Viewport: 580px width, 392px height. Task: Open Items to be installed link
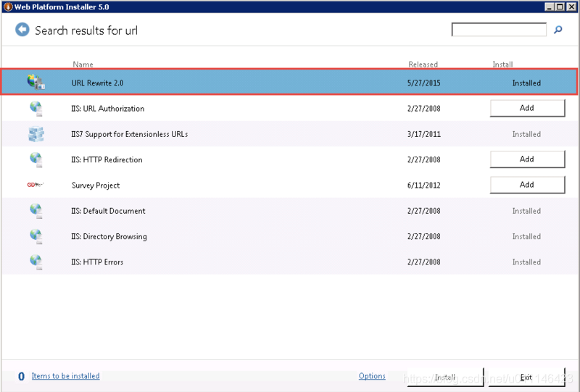[x=65, y=376]
